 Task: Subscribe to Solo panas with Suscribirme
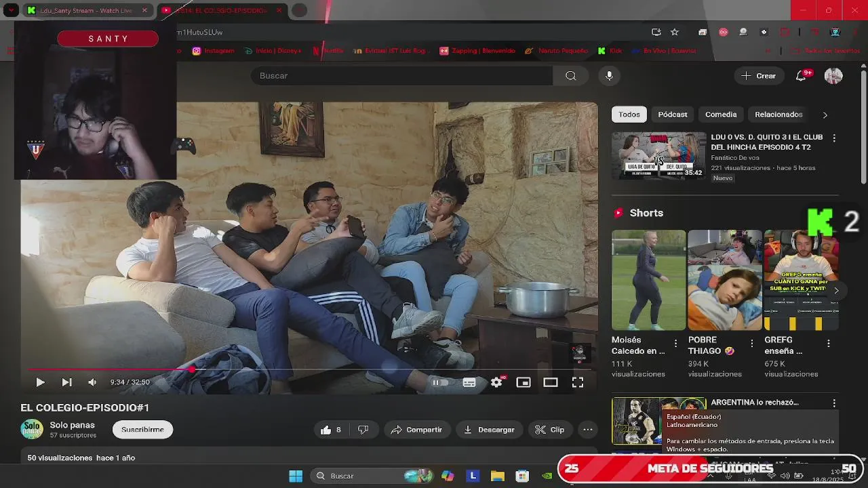pos(142,430)
